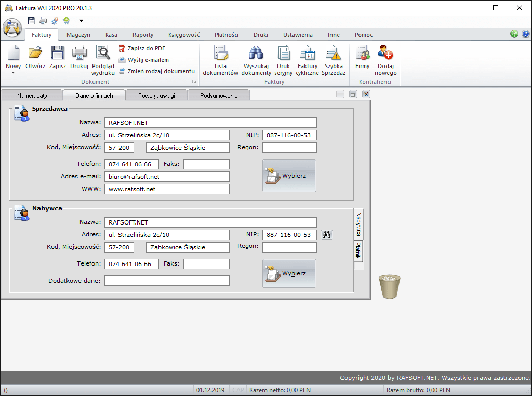Select the vertical Płatnik side tab
The width and height of the screenshot is (532, 396).
(x=358, y=250)
